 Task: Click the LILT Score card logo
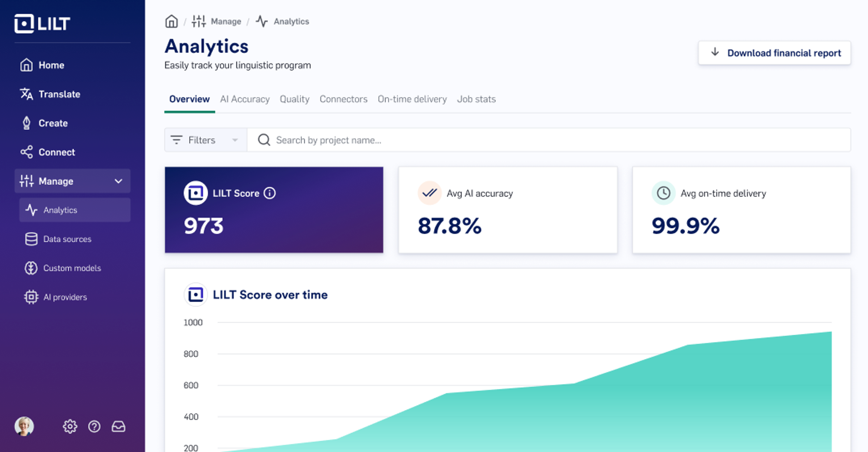pos(196,193)
